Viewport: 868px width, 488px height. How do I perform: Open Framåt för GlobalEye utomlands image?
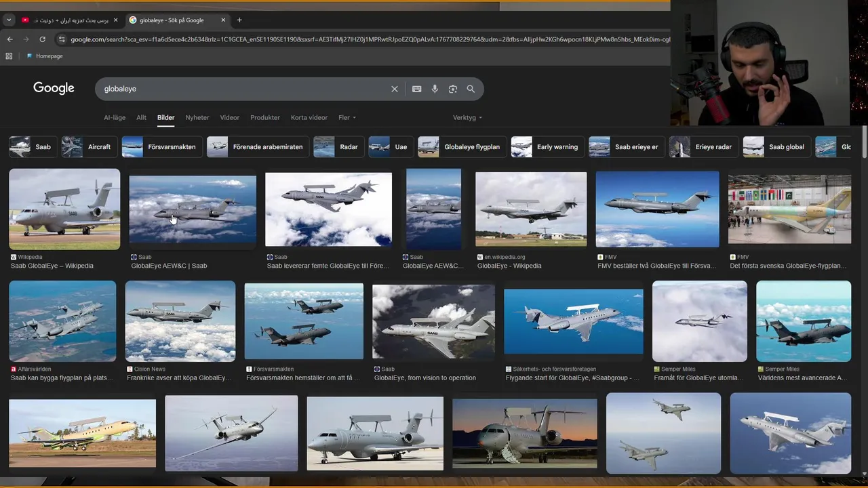[700, 321]
